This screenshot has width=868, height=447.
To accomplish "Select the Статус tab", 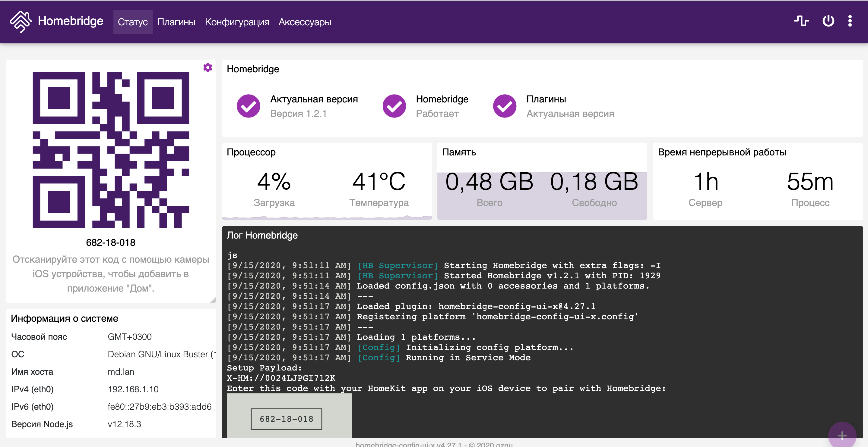I will [x=132, y=22].
